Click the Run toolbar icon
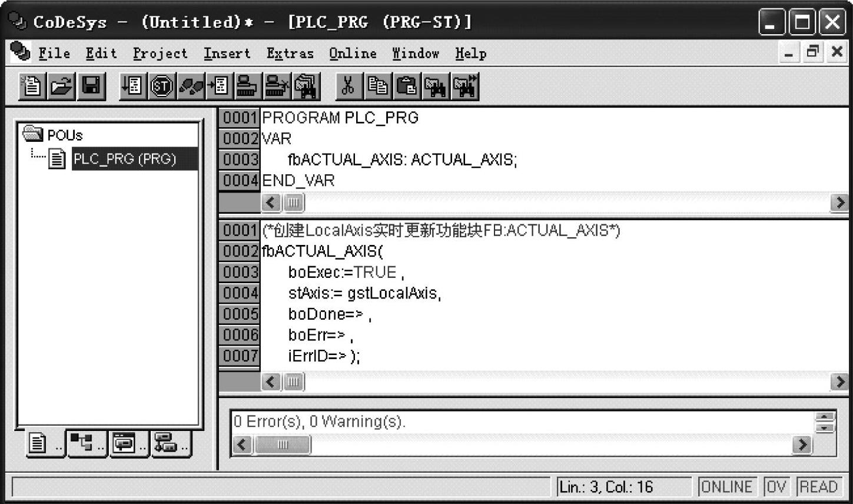This screenshot has width=853, height=504. coord(132,87)
